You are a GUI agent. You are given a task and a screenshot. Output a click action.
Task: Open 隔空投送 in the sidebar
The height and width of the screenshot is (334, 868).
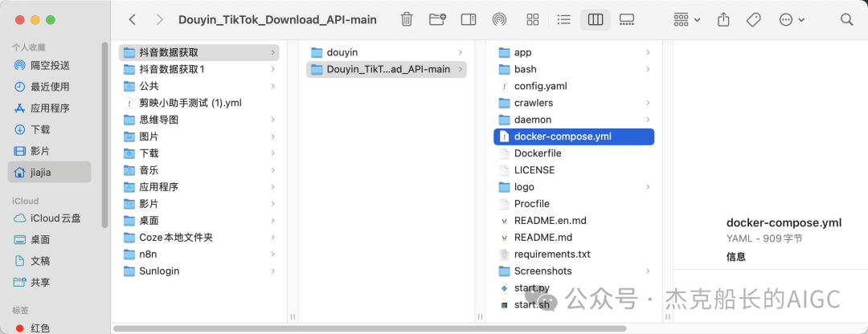coord(49,65)
